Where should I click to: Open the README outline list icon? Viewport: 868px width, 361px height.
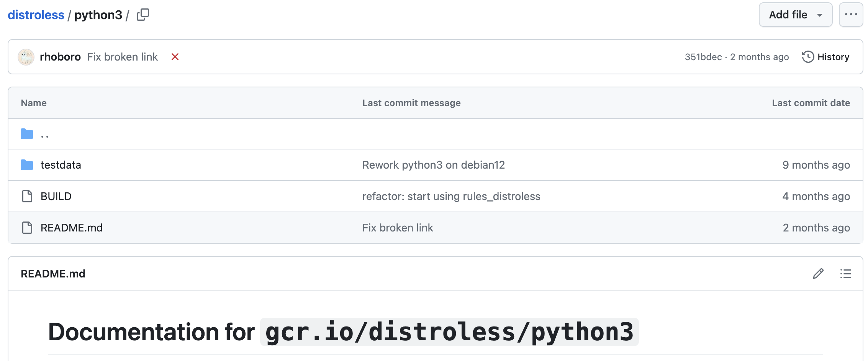846,274
